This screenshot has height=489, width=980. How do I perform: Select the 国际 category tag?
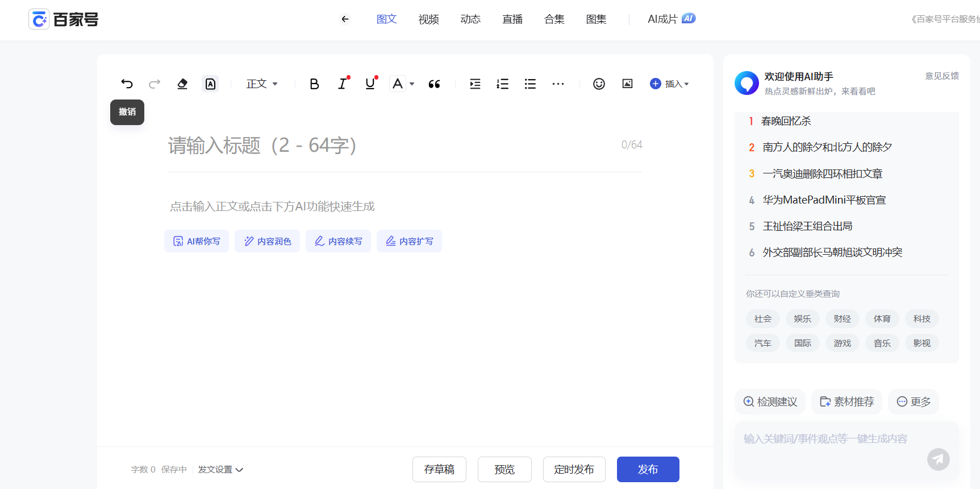803,343
